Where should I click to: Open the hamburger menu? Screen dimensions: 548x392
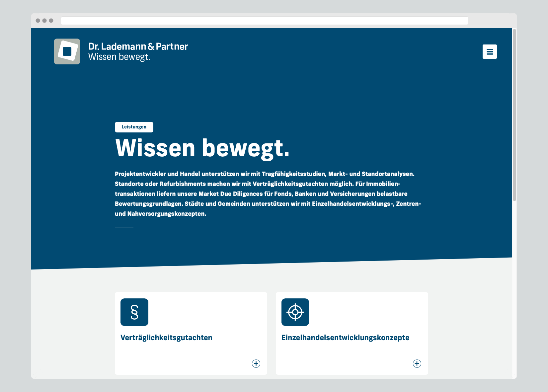(490, 52)
